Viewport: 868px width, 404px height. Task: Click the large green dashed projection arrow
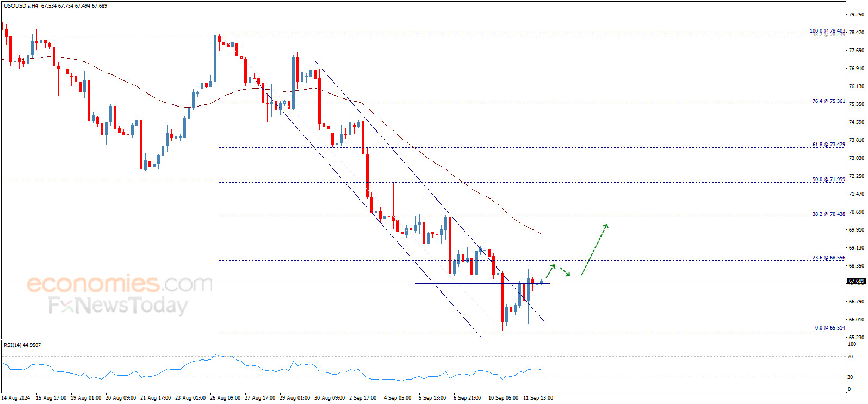coord(594,249)
